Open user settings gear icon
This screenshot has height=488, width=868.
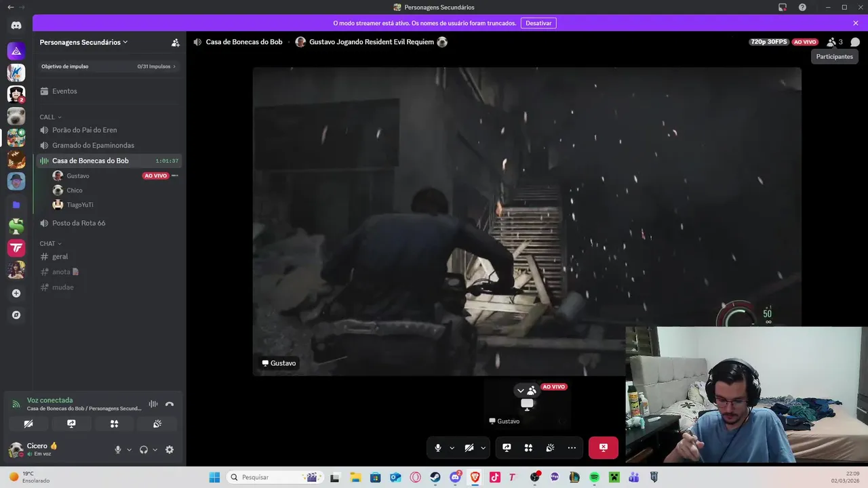tap(170, 449)
